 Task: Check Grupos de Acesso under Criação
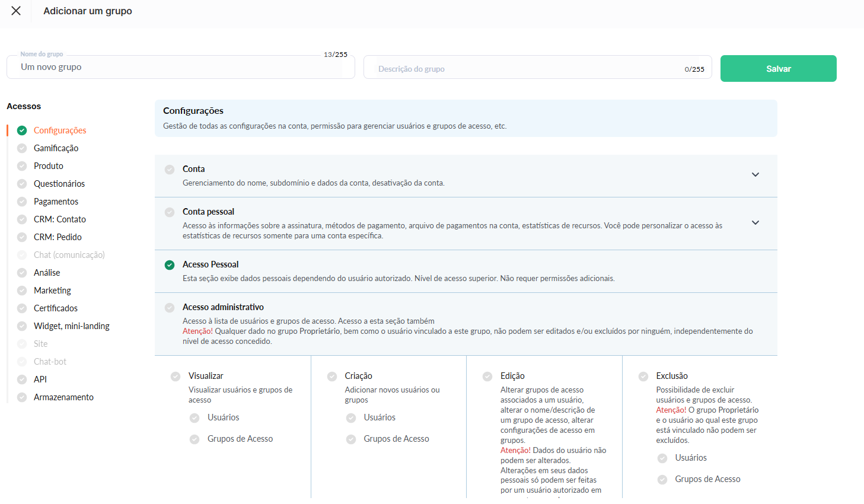pos(351,439)
